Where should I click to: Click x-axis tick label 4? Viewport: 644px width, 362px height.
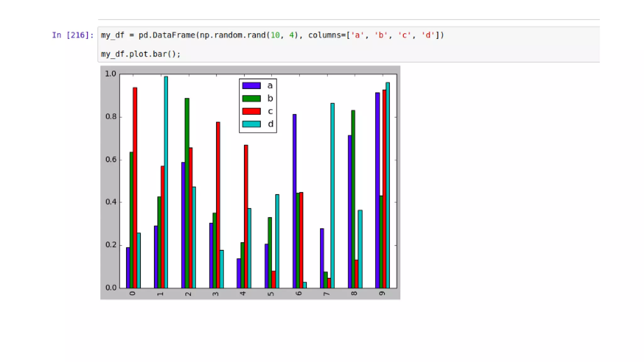point(243,293)
